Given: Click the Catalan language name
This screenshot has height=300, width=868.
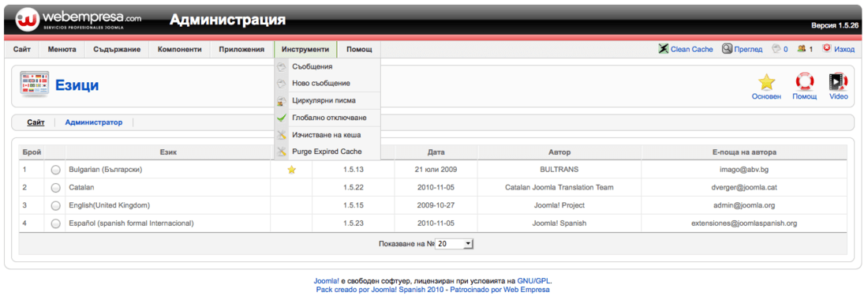Looking at the screenshot, I should click(x=82, y=188).
